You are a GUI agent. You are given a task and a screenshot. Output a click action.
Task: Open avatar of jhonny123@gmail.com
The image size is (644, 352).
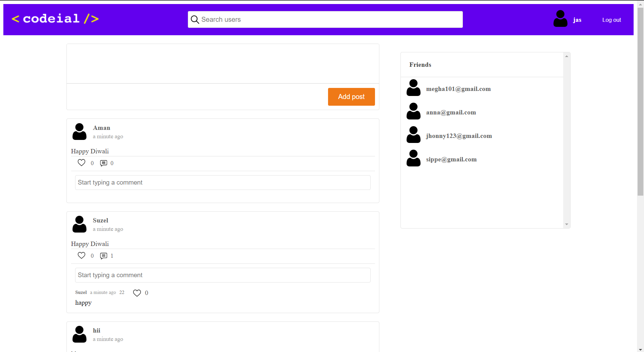click(x=414, y=135)
